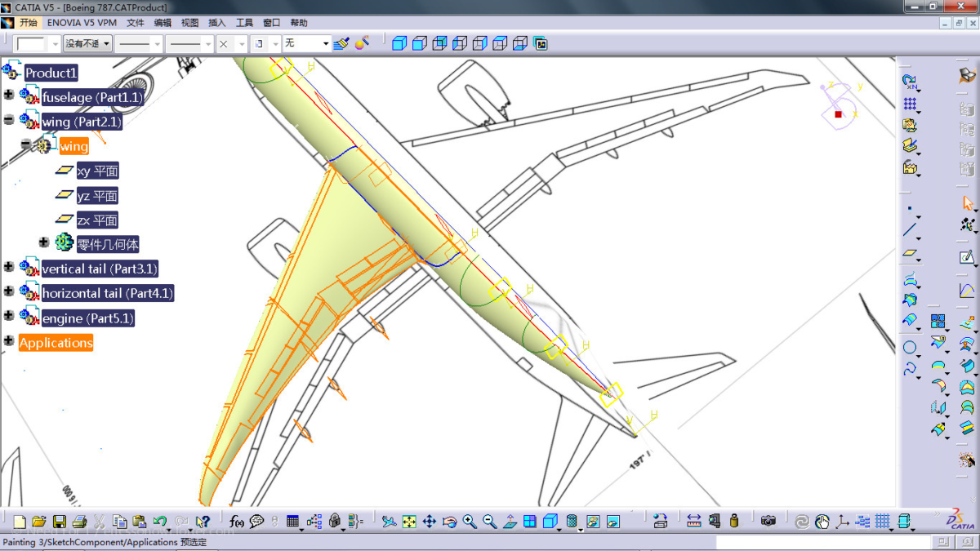Viewport: 980px width, 551px height.
Task: Select the Pan view tool
Action: 429,521
